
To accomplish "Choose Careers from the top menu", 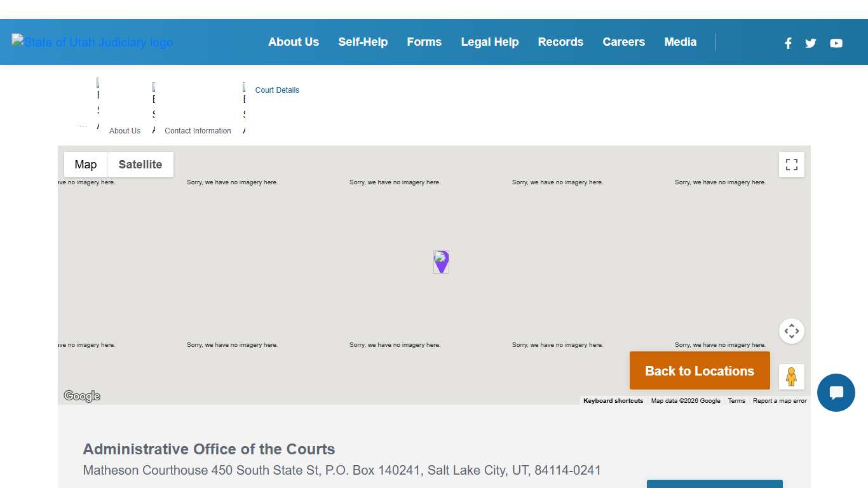I will pos(623,42).
